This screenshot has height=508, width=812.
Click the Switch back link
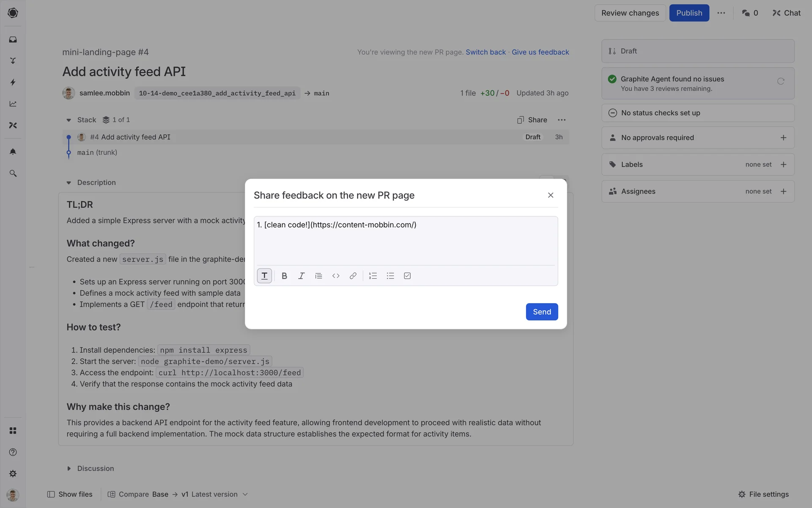[x=486, y=52]
